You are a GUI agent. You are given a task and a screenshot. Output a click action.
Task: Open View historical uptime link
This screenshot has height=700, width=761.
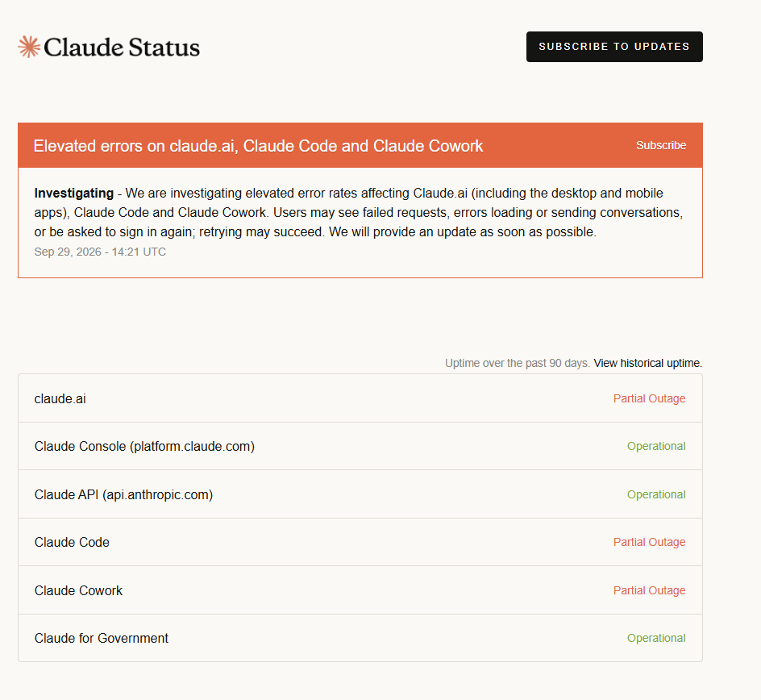[647, 363]
